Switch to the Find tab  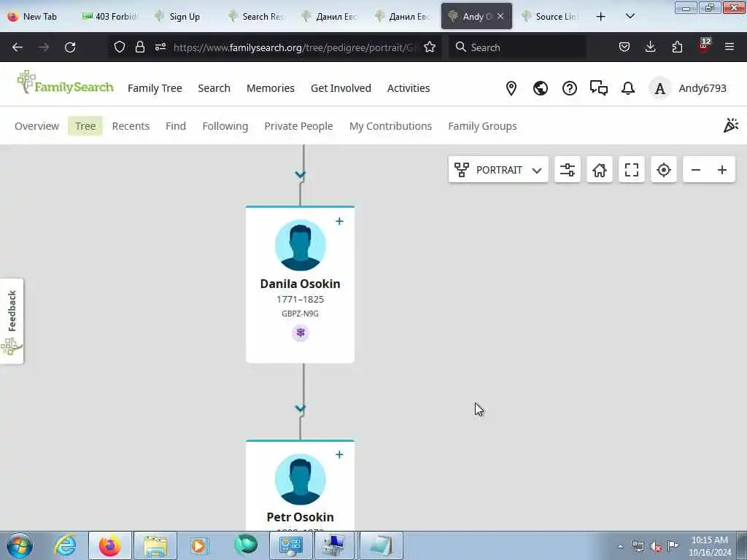(176, 125)
